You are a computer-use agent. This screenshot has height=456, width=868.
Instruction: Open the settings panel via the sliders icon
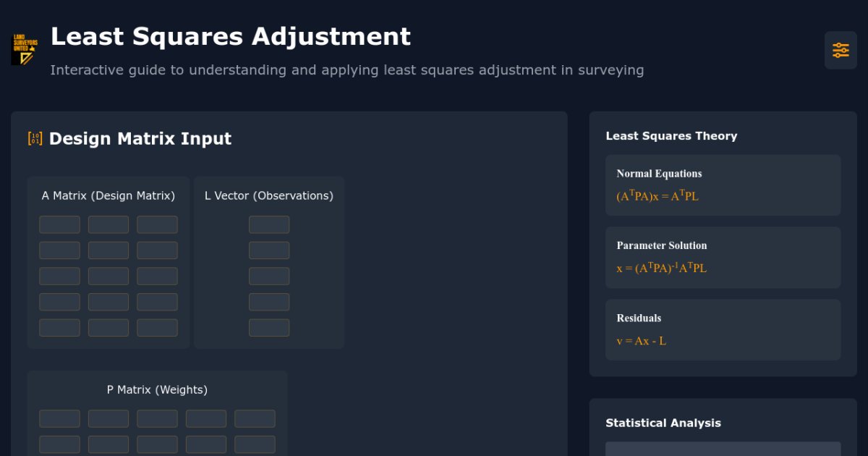(x=840, y=49)
